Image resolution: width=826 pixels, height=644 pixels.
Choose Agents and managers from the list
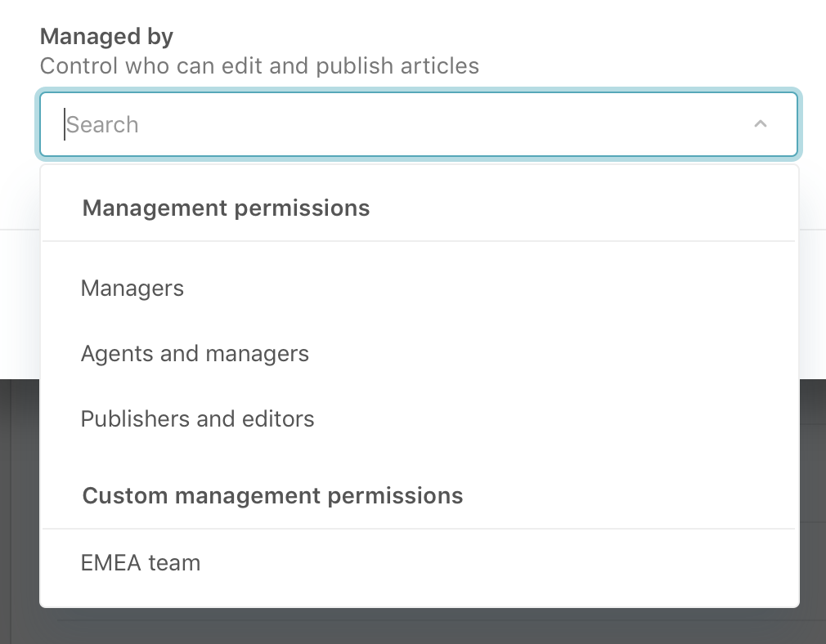pos(195,354)
